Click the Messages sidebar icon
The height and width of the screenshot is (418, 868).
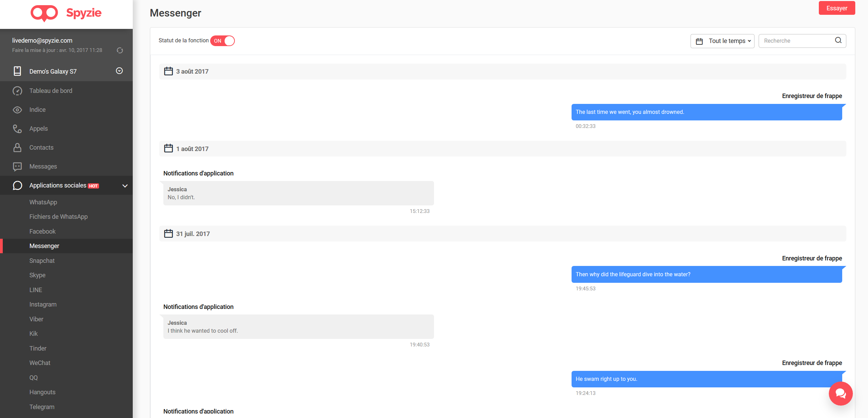[x=17, y=166]
